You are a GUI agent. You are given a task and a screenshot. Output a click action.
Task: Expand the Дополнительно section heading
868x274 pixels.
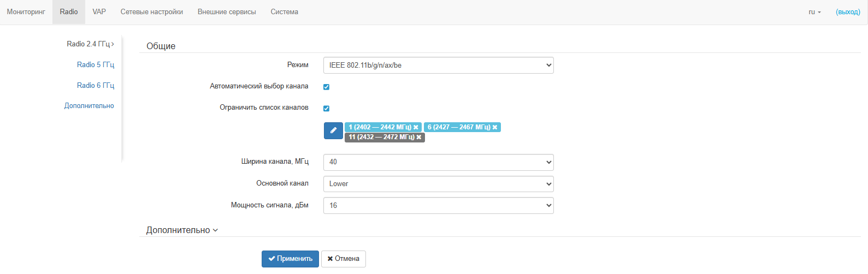click(182, 230)
